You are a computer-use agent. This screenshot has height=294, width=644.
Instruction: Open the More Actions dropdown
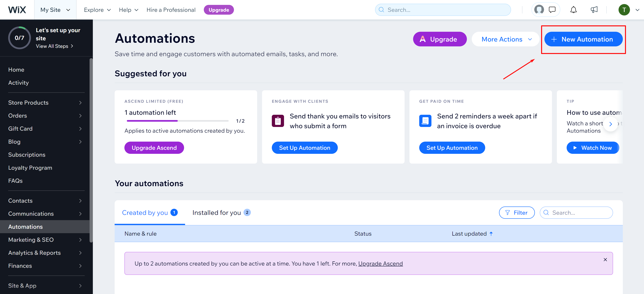pyautogui.click(x=506, y=39)
